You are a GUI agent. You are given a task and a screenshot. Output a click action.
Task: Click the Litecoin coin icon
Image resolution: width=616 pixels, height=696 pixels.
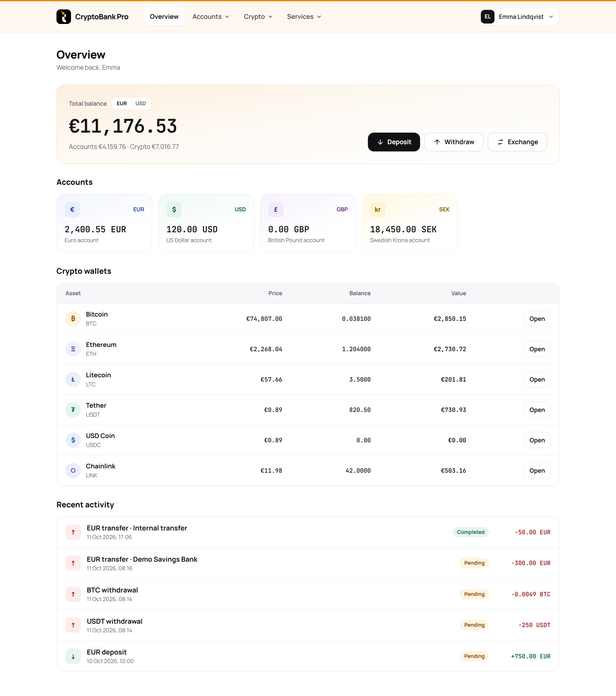[73, 379]
